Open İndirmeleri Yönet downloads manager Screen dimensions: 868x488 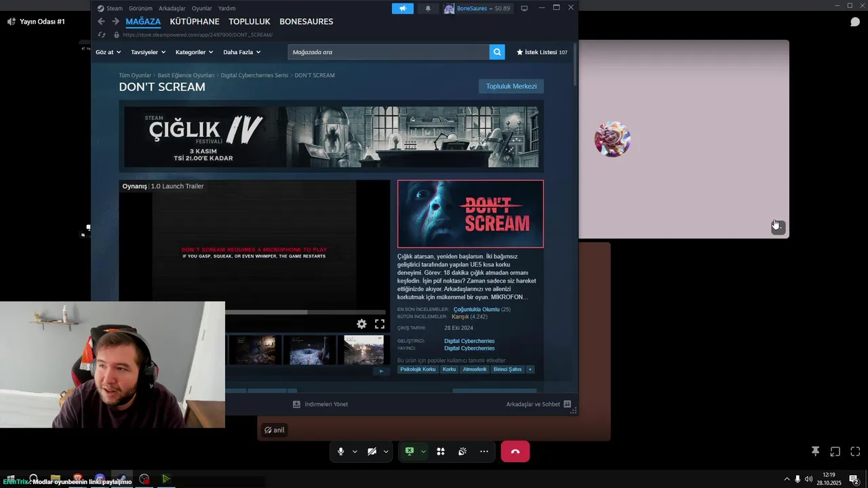(320, 404)
